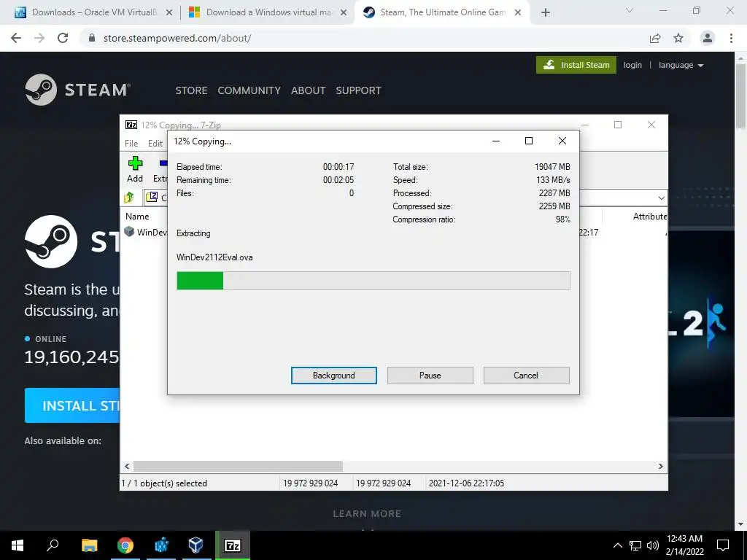Expand the 7-Zip address path dropdown

click(661, 198)
